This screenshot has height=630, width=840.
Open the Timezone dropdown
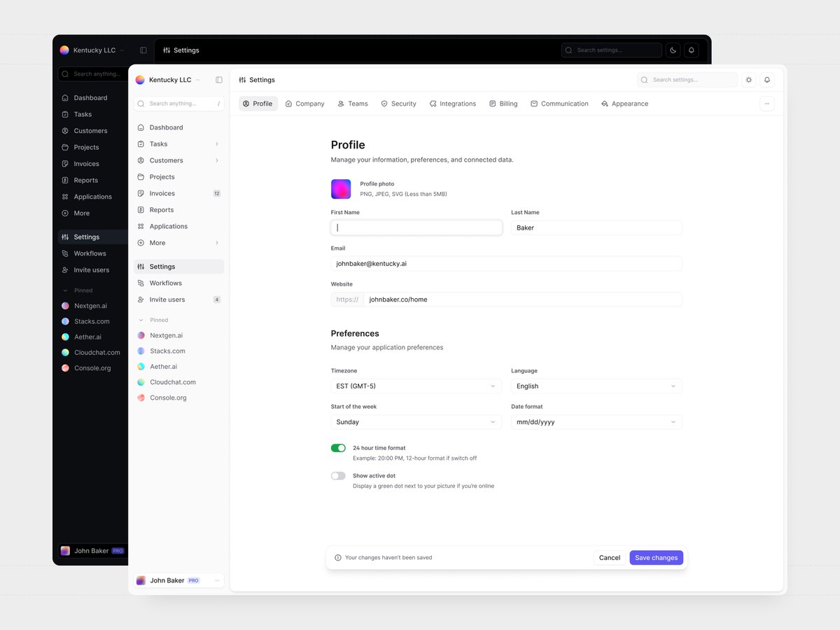click(x=416, y=386)
